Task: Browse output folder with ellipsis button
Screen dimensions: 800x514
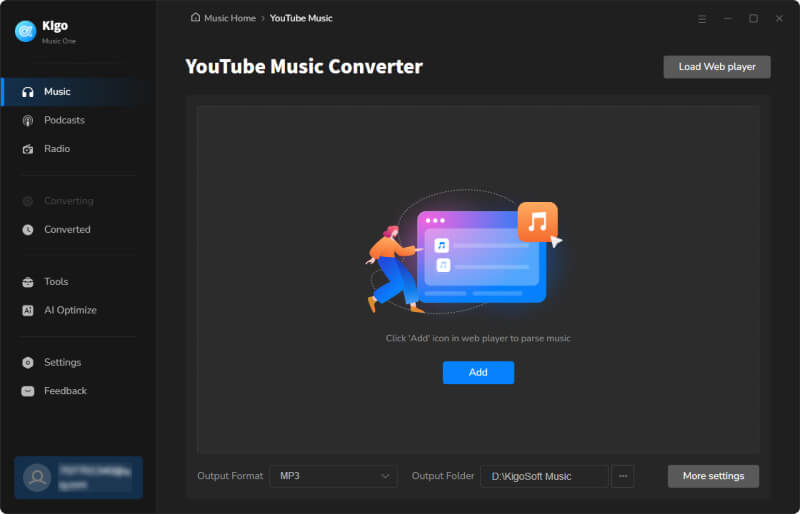Action: pyautogui.click(x=623, y=476)
